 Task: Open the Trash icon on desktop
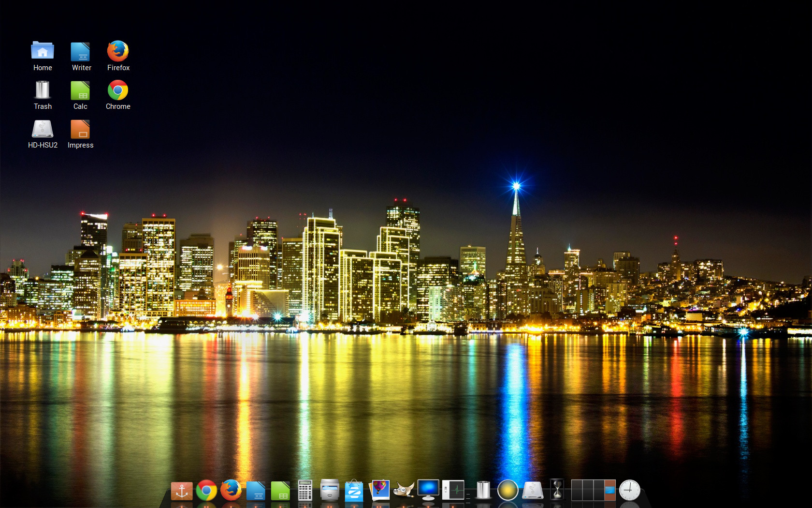[43, 90]
